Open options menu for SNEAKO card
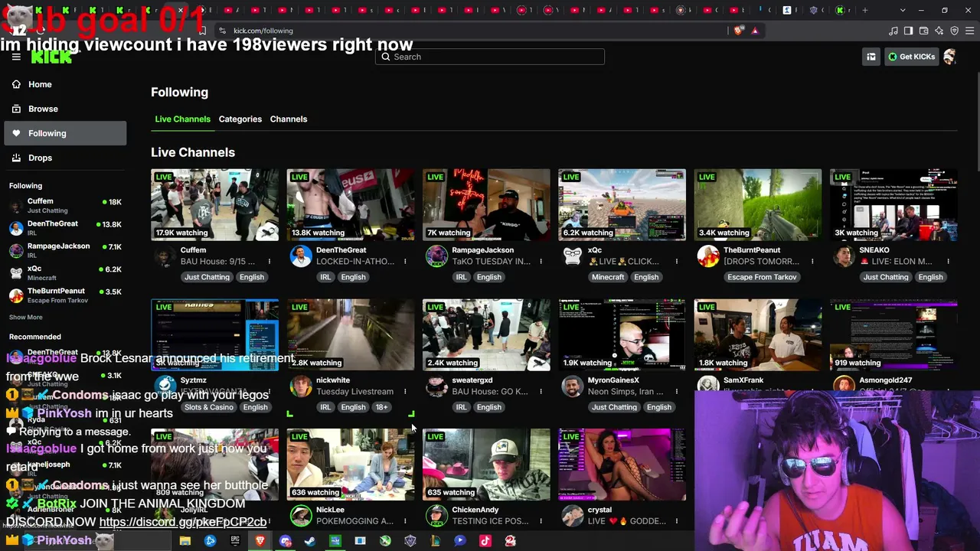Image resolution: width=980 pixels, height=551 pixels. (948, 262)
